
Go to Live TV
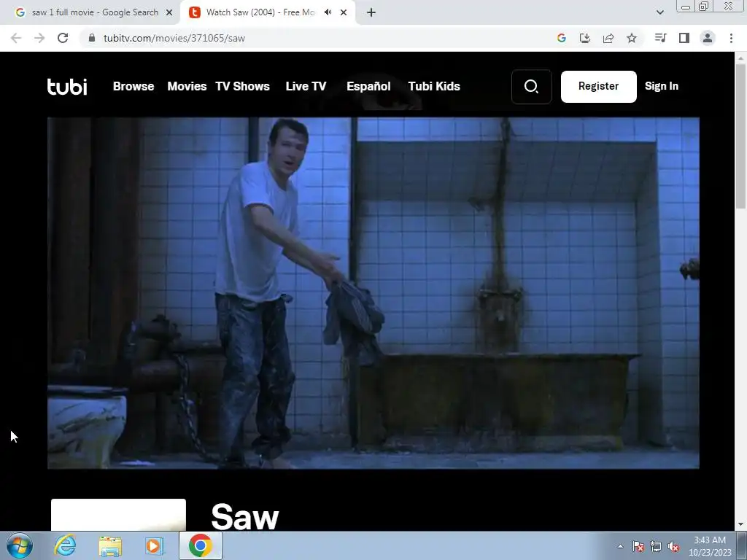(306, 86)
